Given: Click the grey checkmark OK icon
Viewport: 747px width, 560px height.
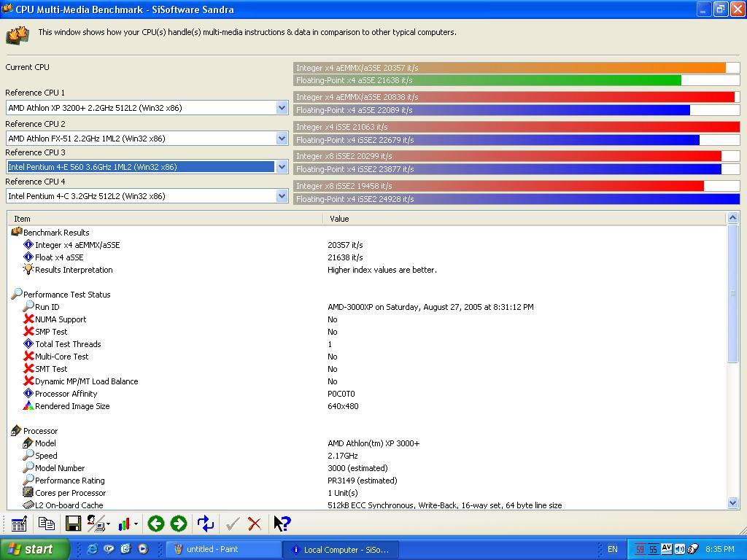Looking at the screenshot, I should point(233,524).
